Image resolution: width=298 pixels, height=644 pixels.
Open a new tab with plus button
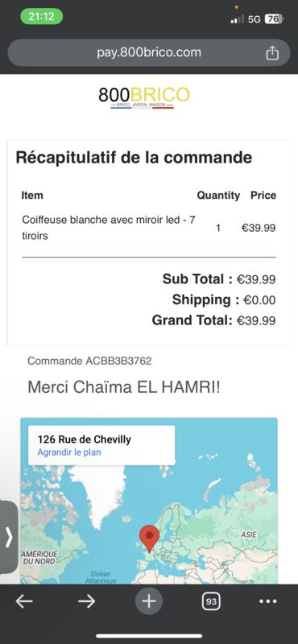tap(149, 601)
